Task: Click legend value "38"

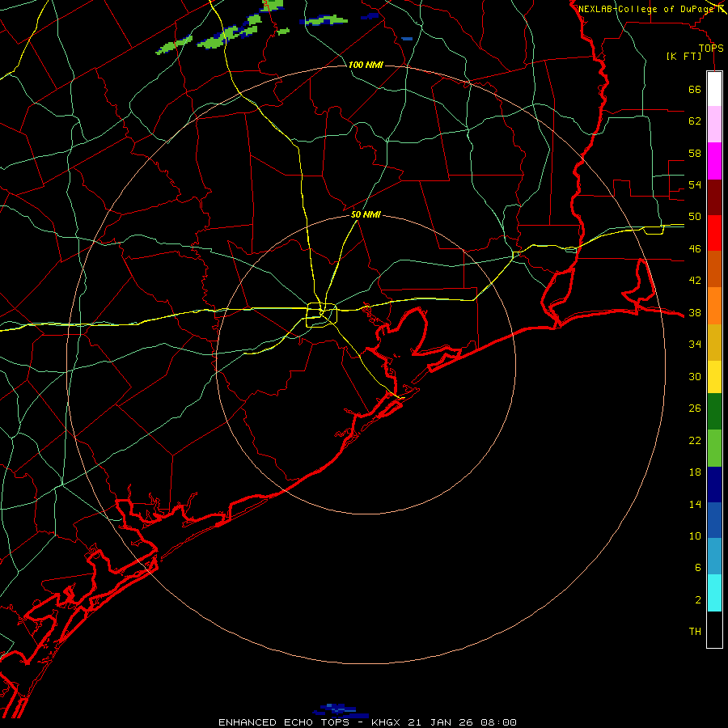Action: click(695, 312)
